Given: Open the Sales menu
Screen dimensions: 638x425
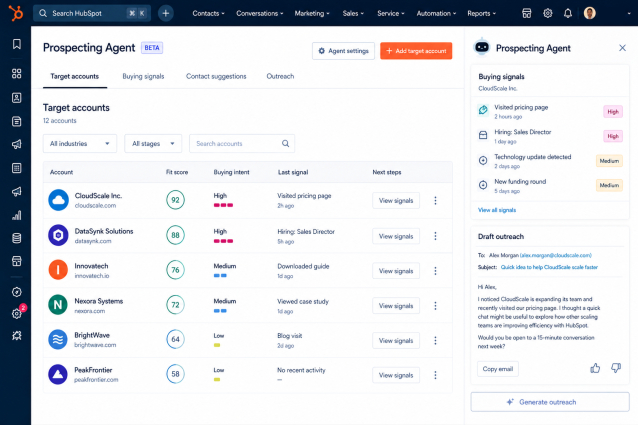Looking at the screenshot, I should tap(353, 13).
